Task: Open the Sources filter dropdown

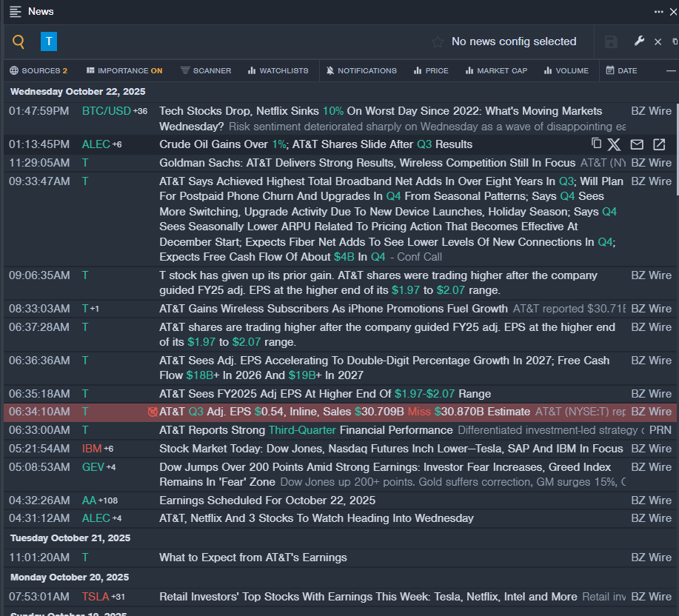Action: 39,71
